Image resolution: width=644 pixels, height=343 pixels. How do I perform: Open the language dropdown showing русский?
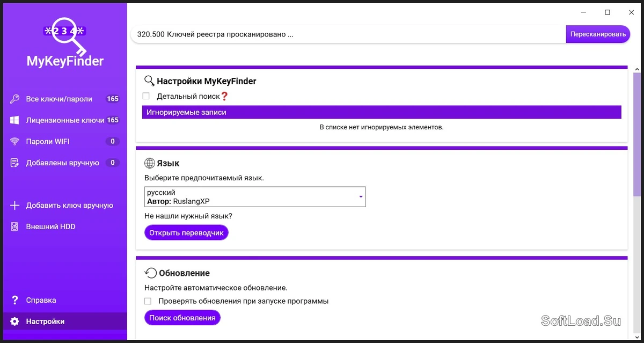pos(255,197)
